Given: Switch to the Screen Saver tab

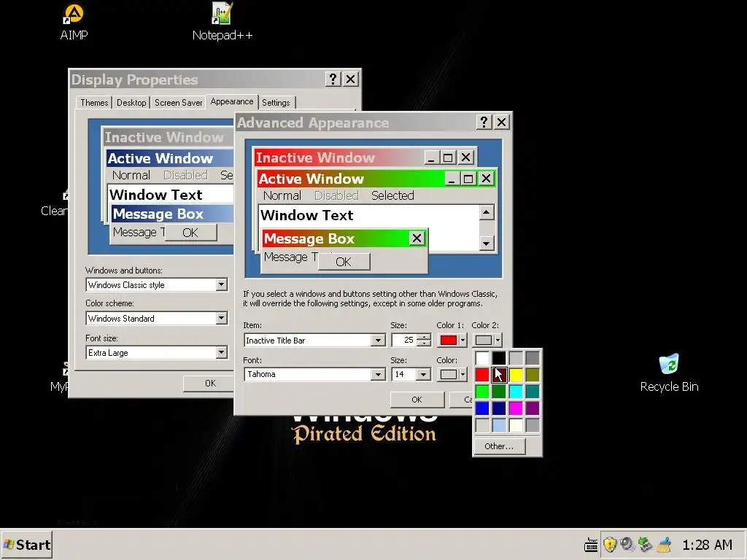Looking at the screenshot, I should (178, 102).
